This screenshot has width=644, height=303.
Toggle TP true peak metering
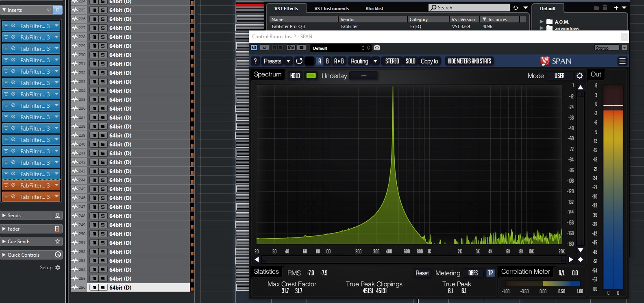(x=490, y=273)
